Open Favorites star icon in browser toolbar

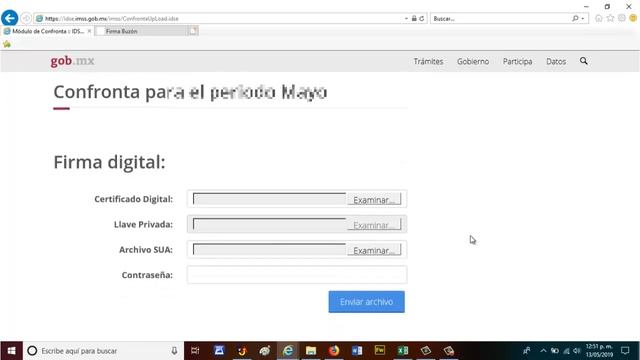tap(610, 18)
